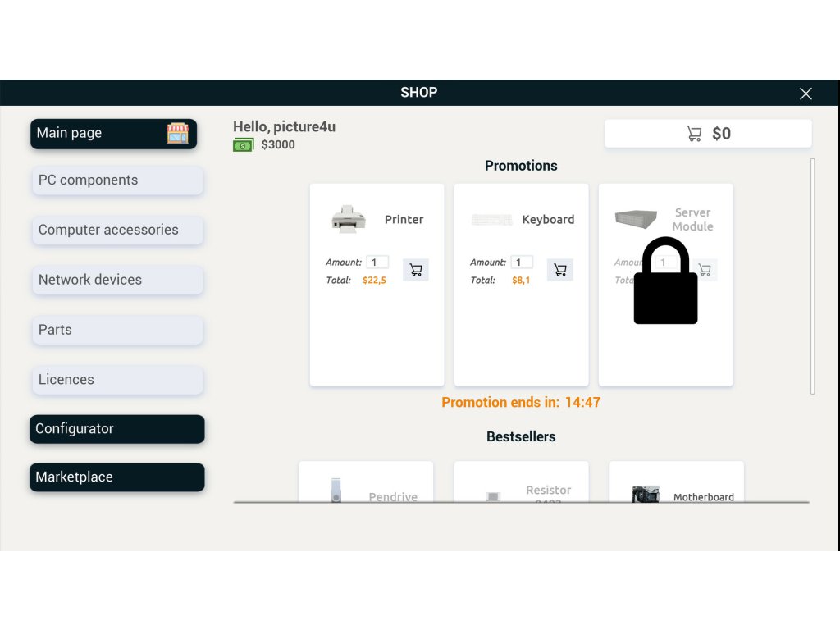Click the Printer amount field
Image resolution: width=840 pixels, height=630 pixels.
(377, 262)
